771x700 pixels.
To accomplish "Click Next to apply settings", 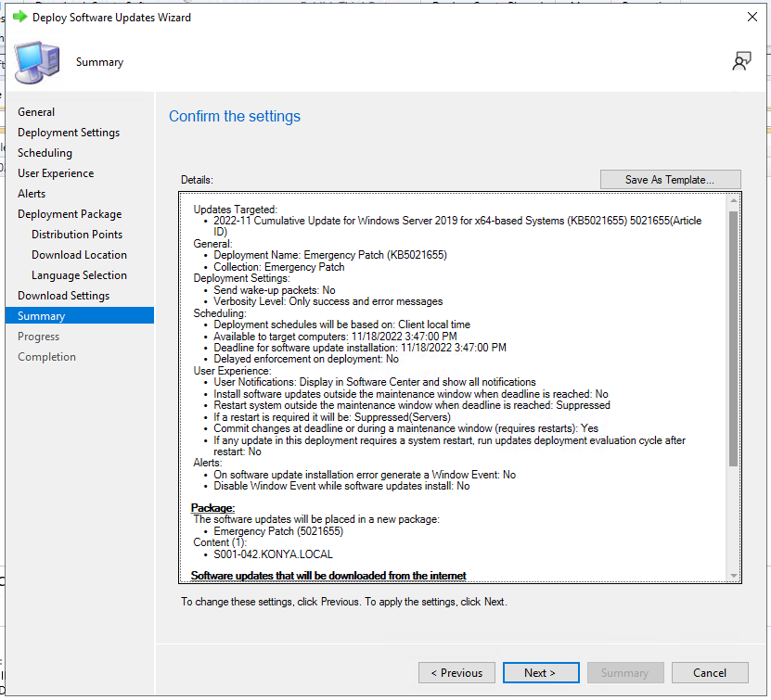I will pyautogui.click(x=541, y=673).
